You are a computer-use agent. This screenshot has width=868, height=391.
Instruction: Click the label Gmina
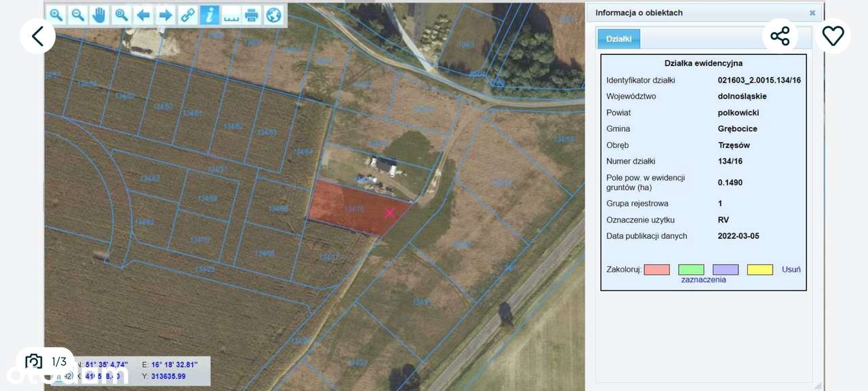tap(618, 129)
